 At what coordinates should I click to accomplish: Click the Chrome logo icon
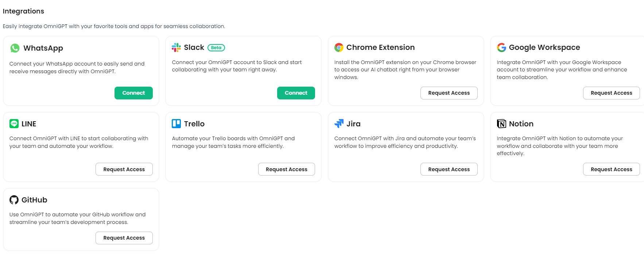[x=339, y=47]
